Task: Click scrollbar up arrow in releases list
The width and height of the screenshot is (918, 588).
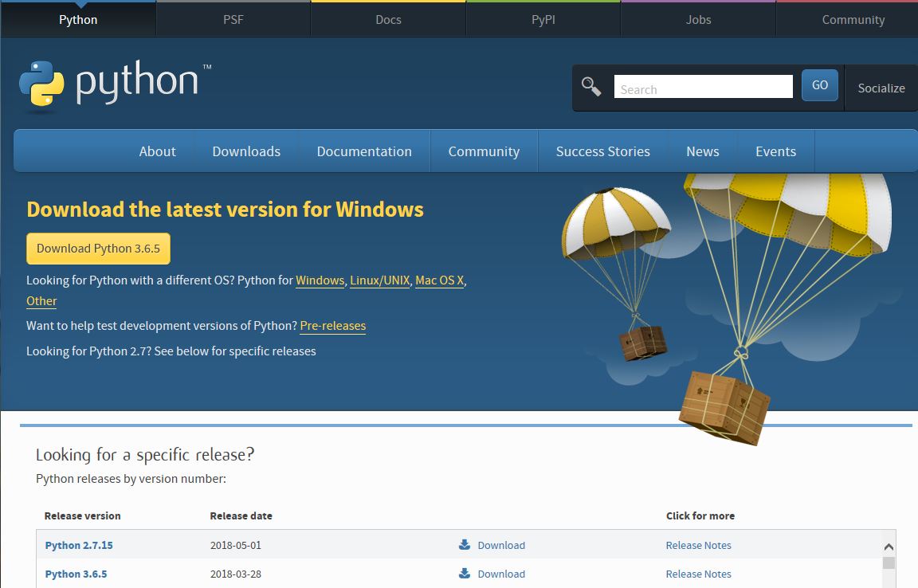Action: tap(889, 547)
